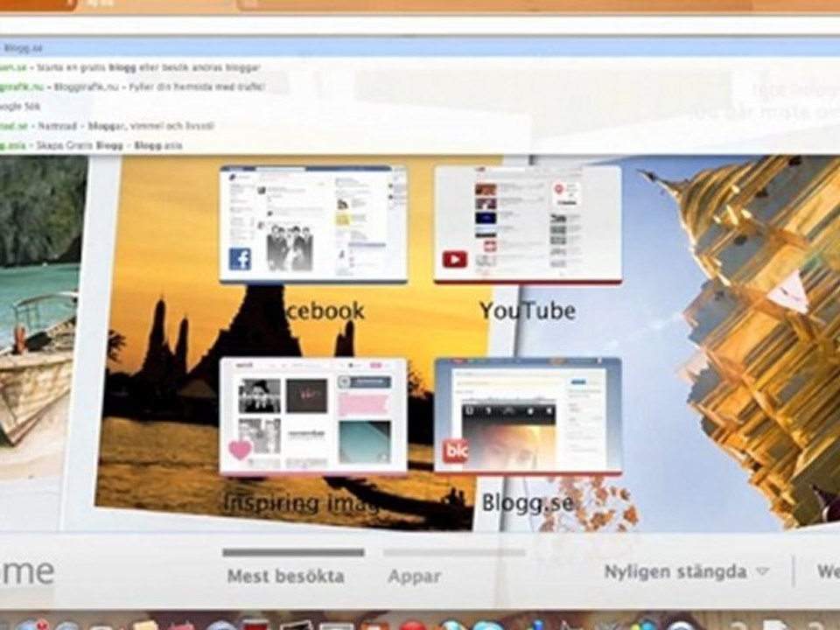Switch to Mest besökta tab
840x630 pixels.
pos(286,576)
